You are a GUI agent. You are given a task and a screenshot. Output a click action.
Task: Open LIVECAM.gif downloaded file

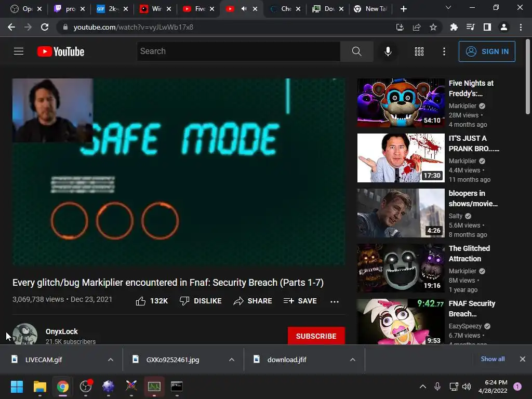(44, 360)
